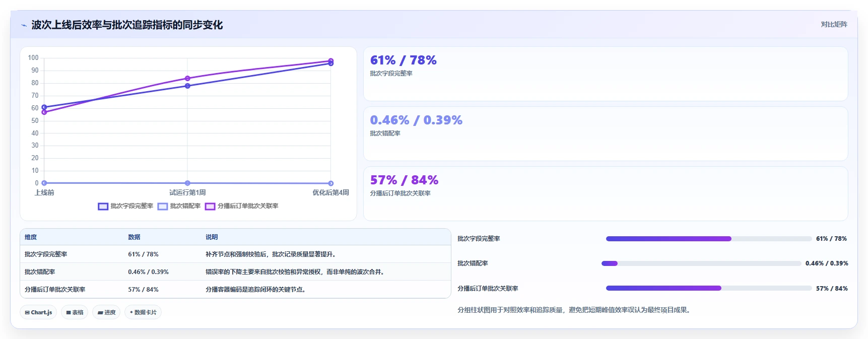
Task: Click the 数据卡片 chip
Action: pyautogui.click(x=143, y=312)
